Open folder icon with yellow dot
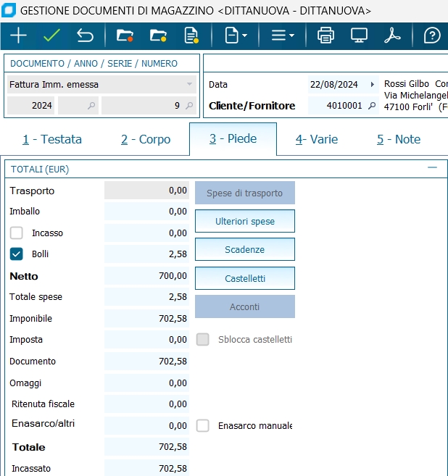This screenshot has height=476, width=448. (x=158, y=36)
